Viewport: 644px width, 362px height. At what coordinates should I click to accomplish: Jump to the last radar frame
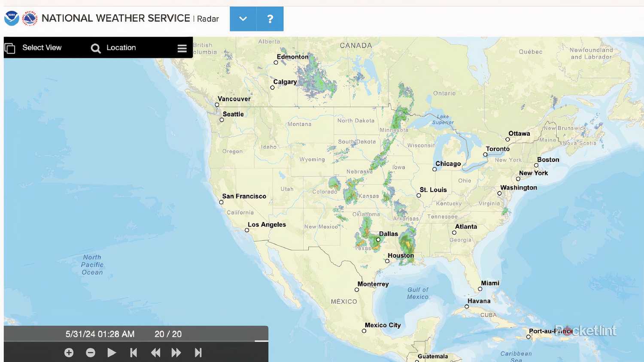point(198,352)
